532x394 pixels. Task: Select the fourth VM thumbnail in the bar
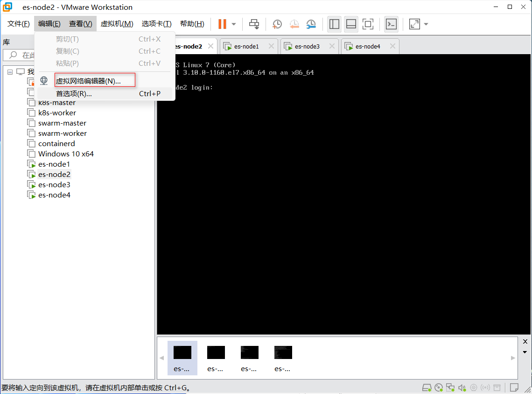click(x=283, y=358)
